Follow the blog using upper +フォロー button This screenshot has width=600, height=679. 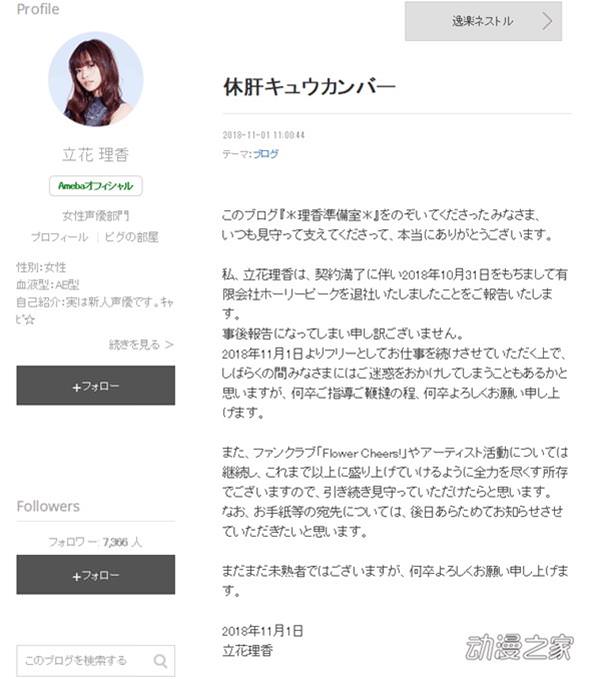point(96,385)
